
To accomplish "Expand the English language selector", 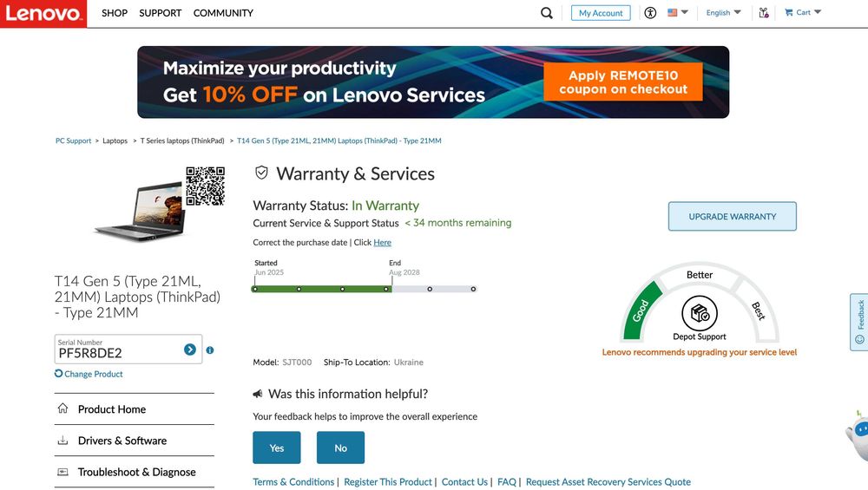I will 723,13.
